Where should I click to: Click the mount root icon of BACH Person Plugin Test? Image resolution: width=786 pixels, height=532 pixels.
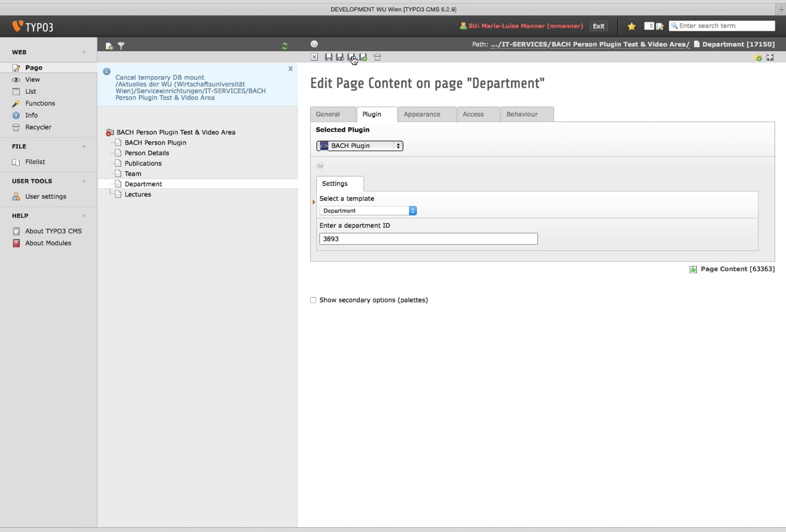click(x=109, y=133)
